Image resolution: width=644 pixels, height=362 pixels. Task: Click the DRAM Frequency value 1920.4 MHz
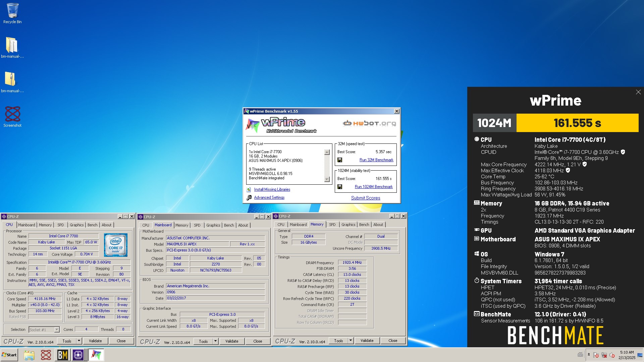352,262
